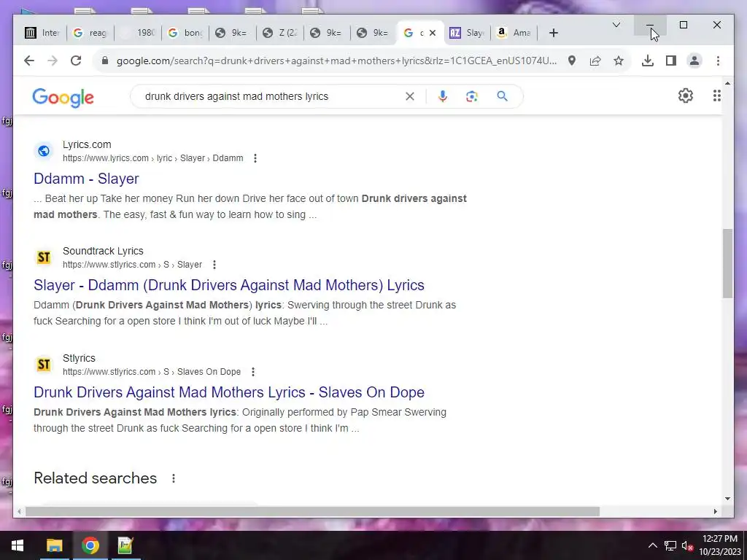Viewport: 747px width, 560px height.
Task: Switch to the 'reag' Google tab
Action: [90, 33]
